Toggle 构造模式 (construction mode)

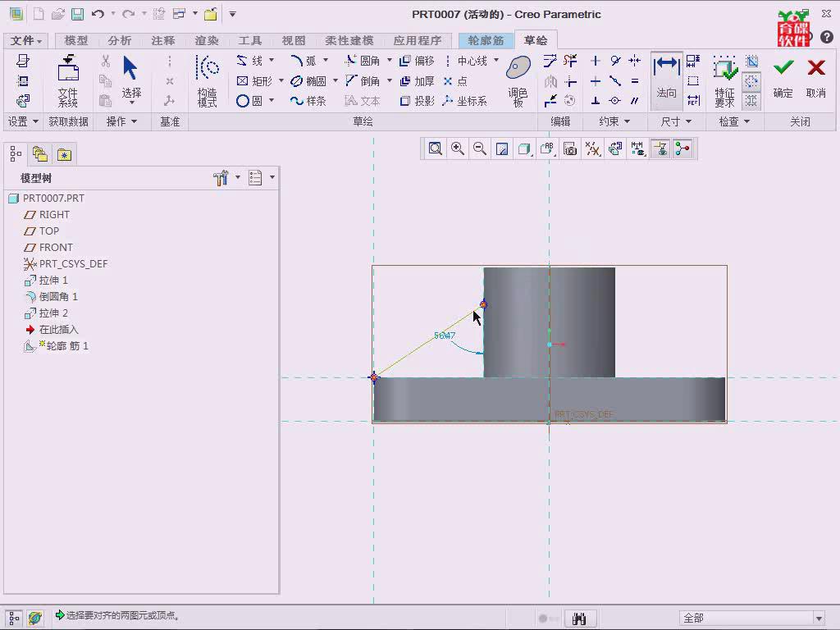(x=208, y=80)
